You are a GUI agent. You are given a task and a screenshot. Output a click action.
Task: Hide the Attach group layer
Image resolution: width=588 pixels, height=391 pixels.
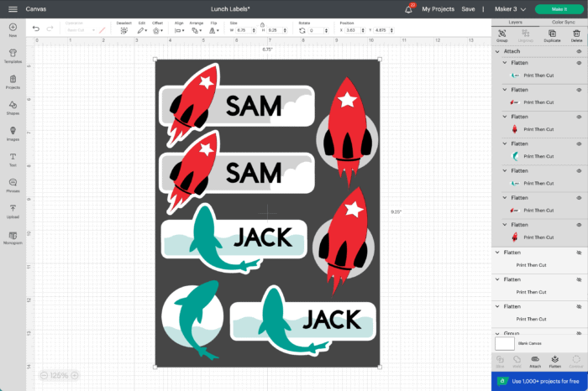coord(579,51)
